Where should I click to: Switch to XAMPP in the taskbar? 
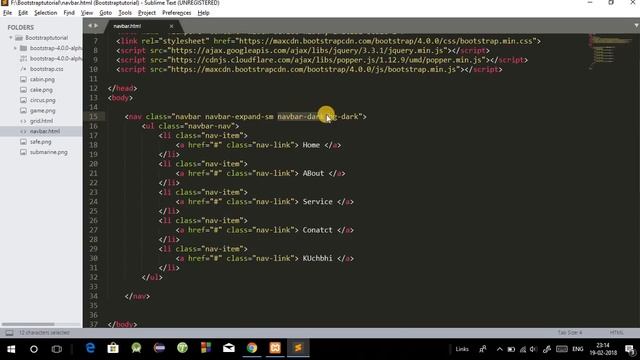coord(275,348)
